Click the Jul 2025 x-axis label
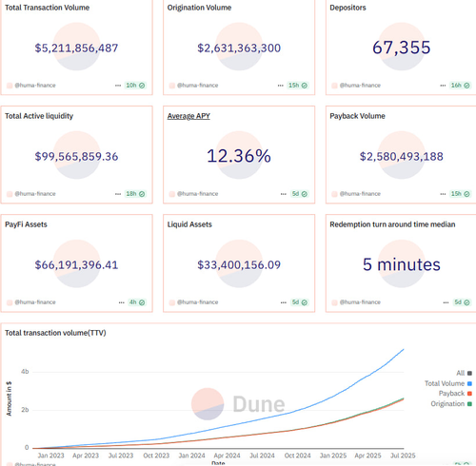The height and width of the screenshot is (466, 476). click(x=403, y=456)
